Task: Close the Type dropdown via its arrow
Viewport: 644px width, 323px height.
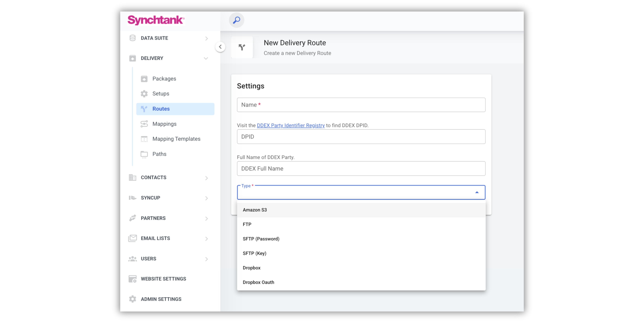Action: point(477,192)
